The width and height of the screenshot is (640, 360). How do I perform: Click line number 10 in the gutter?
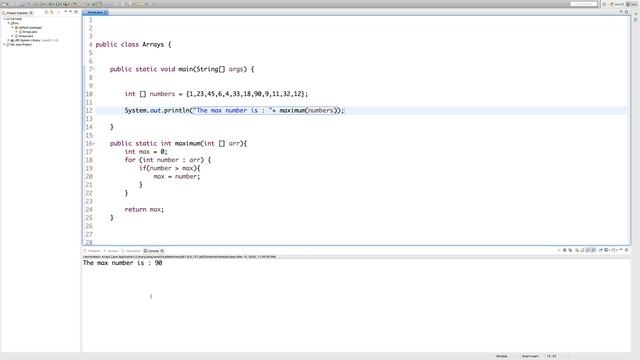89,94
